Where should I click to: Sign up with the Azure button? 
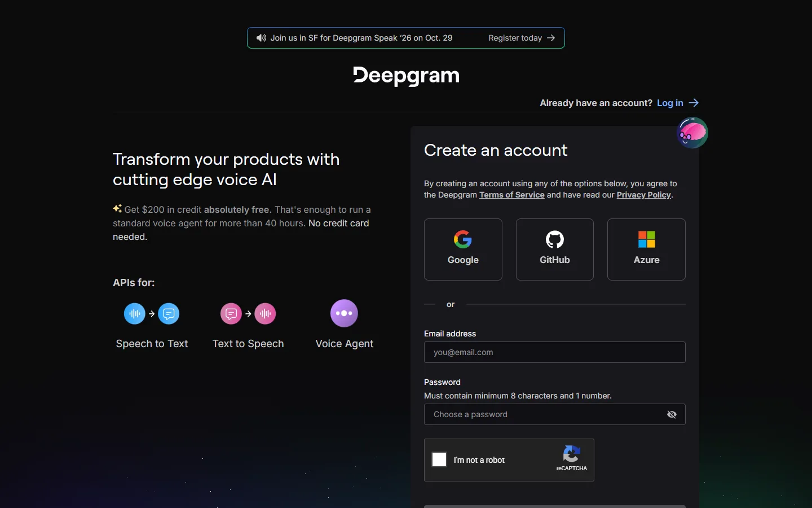pyautogui.click(x=646, y=249)
